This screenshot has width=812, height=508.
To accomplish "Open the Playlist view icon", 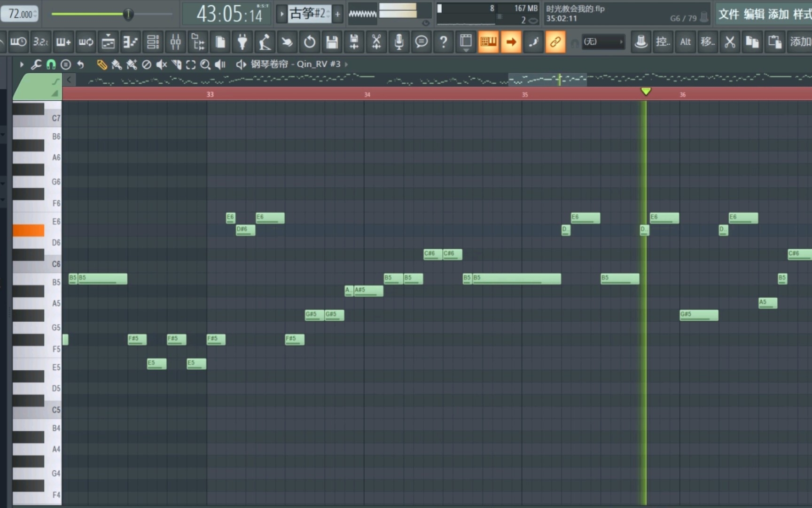I will 108,42.
